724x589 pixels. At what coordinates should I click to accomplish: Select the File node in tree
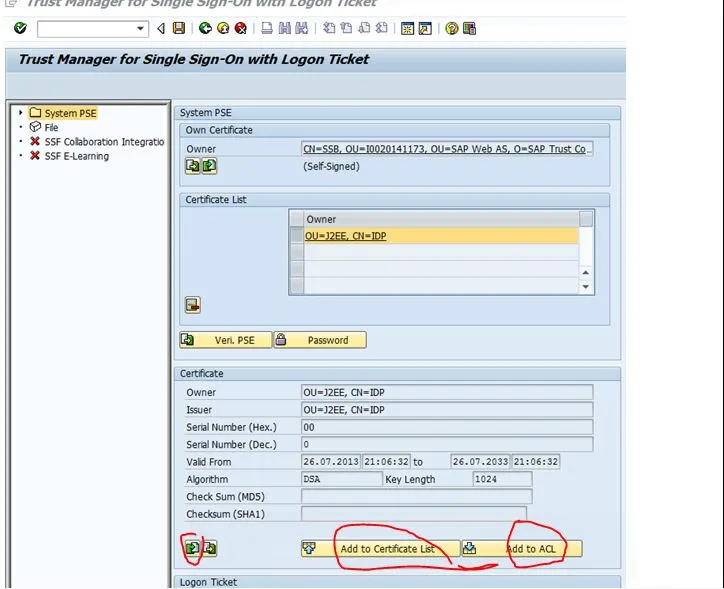coord(50,127)
